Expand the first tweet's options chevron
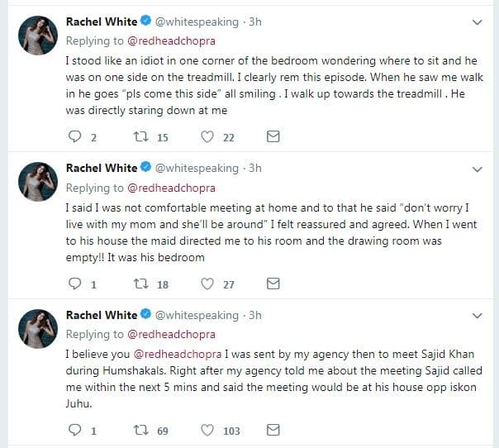499x448 pixels. click(x=476, y=22)
